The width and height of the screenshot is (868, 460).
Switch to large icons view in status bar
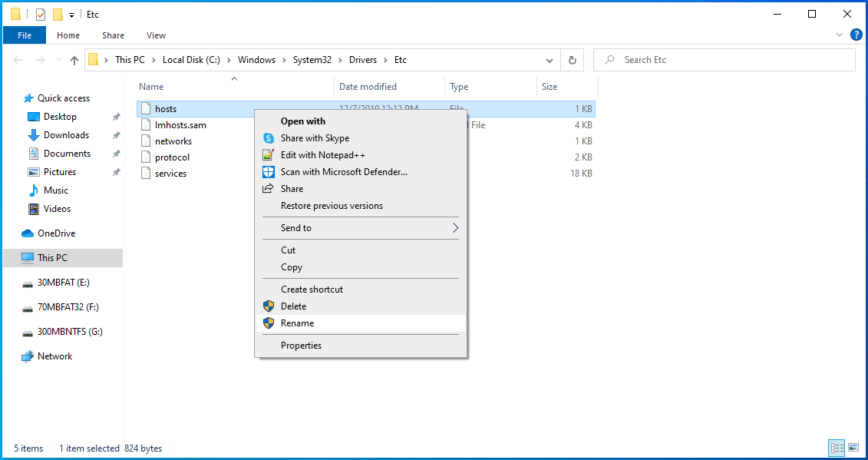(x=853, y=448)
